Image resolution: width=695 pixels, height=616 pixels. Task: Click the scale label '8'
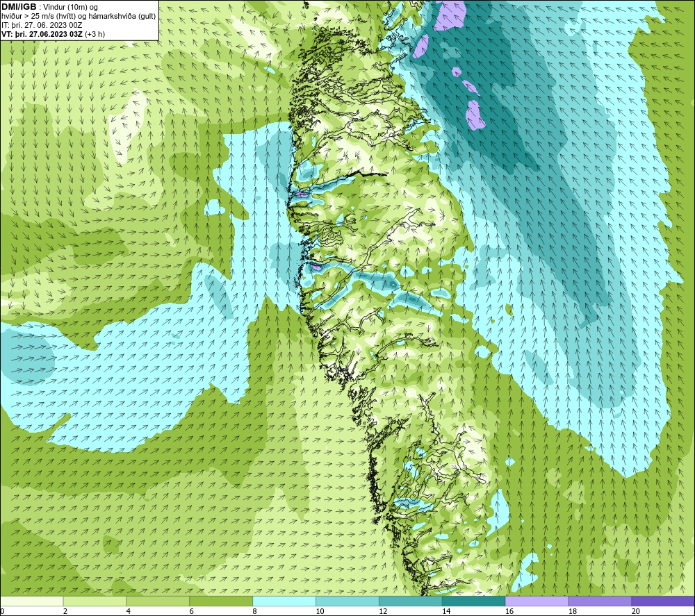tap(255, 611)
